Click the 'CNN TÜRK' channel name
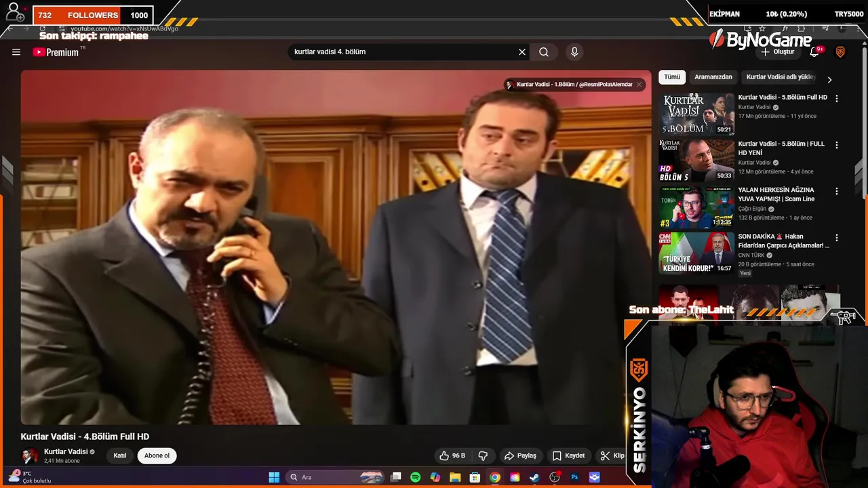Viewport: 868px width, 488px height. (751, 256)
